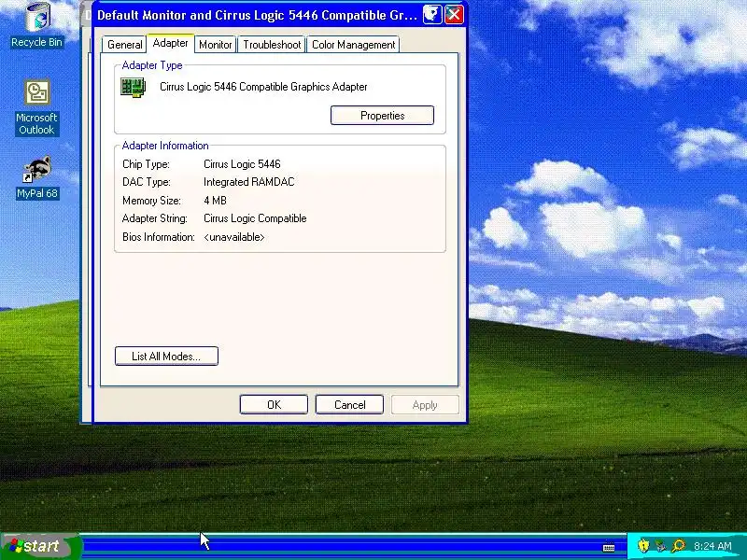Open the Troubleshoot tab
This screenshot has height=560, width=747.
point(272,45)
